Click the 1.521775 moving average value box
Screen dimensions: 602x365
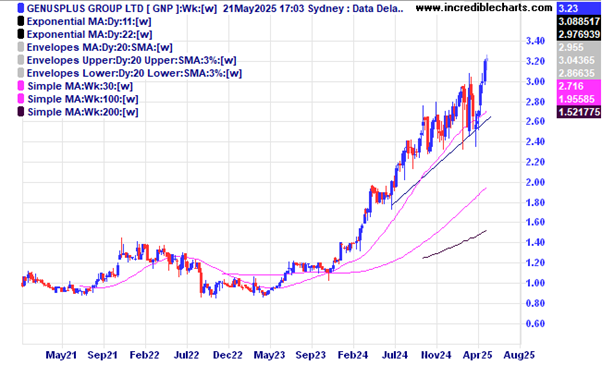pos(579,112)
